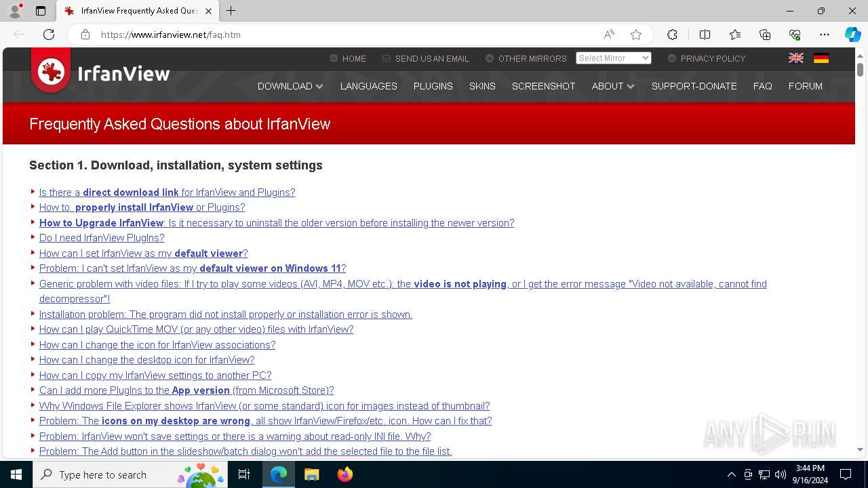Screen dimensions: 868x488
Task: Click the browser address bar URL
Action: [171, 35]
